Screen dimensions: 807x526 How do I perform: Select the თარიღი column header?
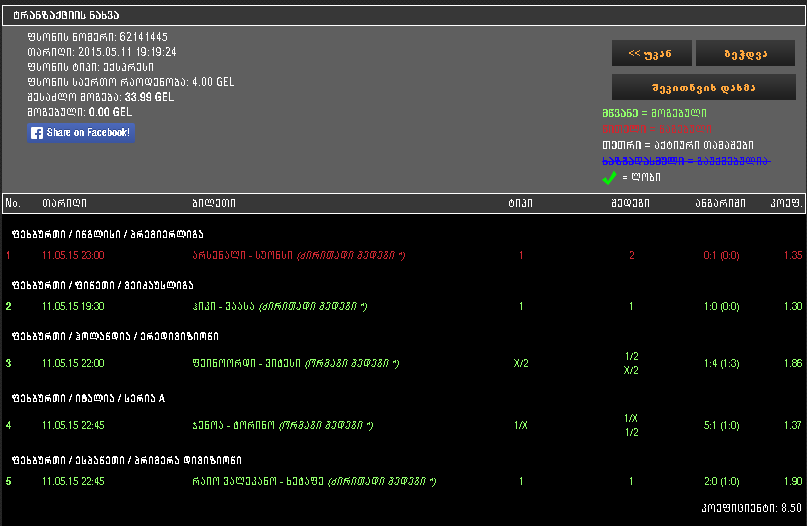tap(64, 203)
